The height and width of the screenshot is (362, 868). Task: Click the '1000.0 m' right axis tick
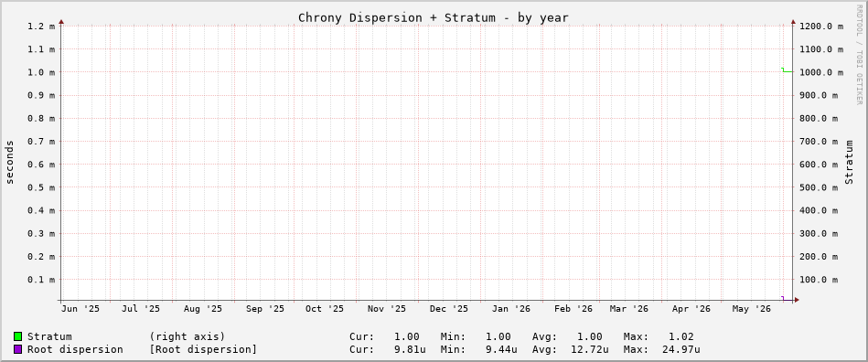[x=821, y=72]
